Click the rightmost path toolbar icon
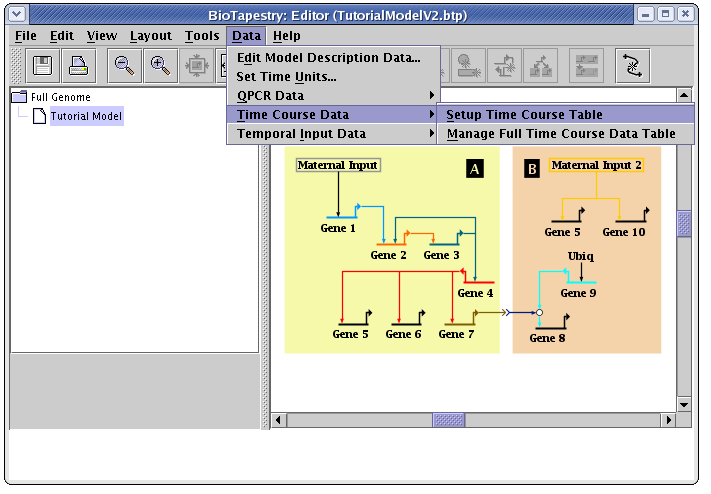Viewport: 711px width, 494px height. [633, 66]
